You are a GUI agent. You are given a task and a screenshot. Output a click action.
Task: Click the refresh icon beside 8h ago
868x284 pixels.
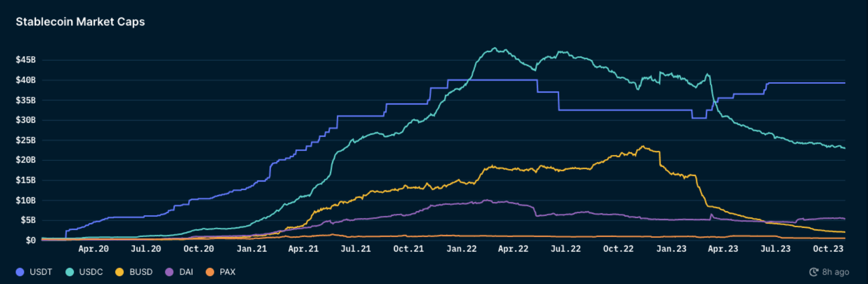coord(814,272)
